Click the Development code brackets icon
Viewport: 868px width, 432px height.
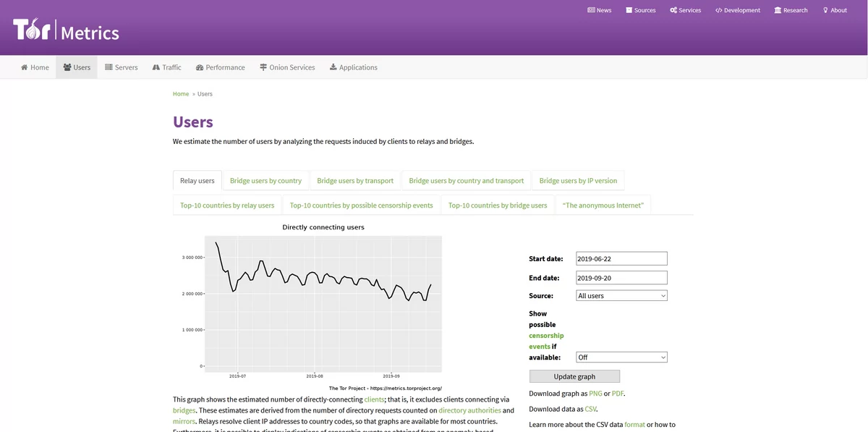[x=719, y=10]
